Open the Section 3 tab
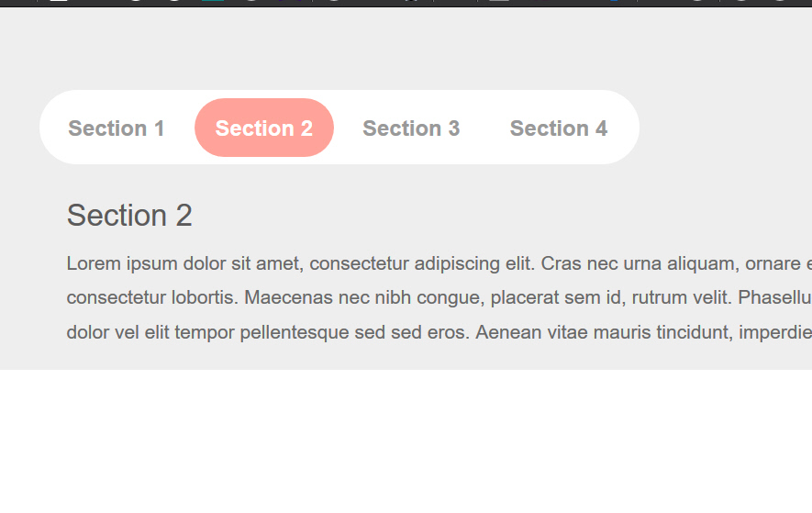The image size is (812, 513). (411, 128)
